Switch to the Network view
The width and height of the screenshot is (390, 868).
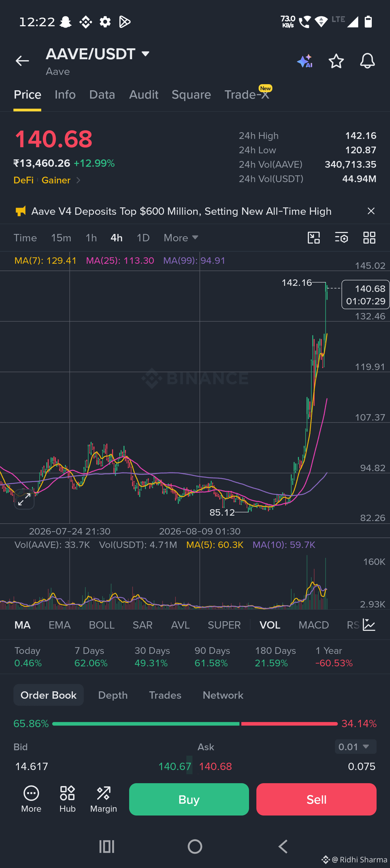pos(223,695)
